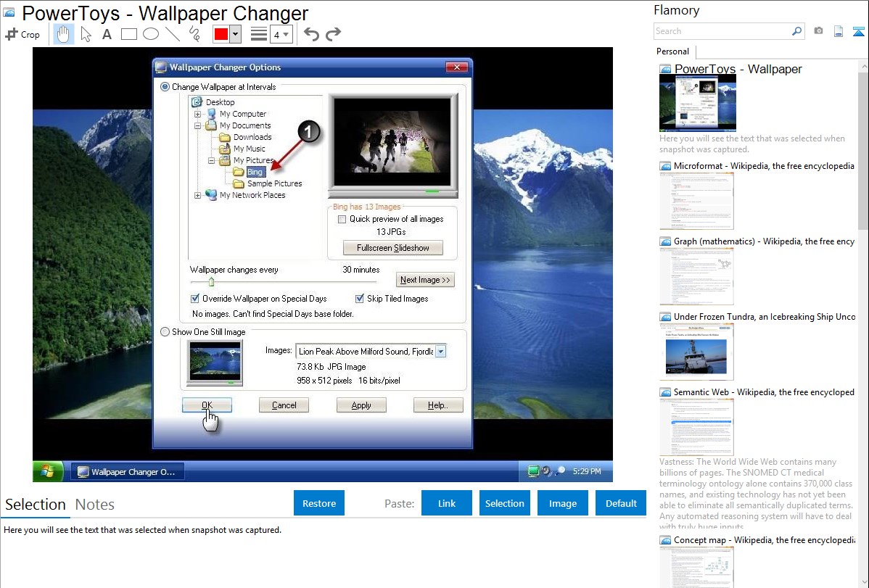The image size is (869, 588).
Task: Select the straight line tool
Action: pos(173,34)
